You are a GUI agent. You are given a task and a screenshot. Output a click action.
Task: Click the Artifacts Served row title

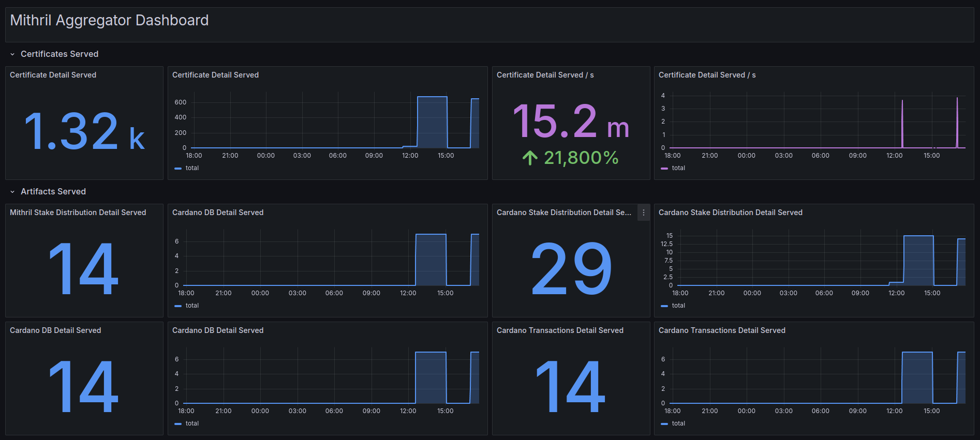[53, 192]
